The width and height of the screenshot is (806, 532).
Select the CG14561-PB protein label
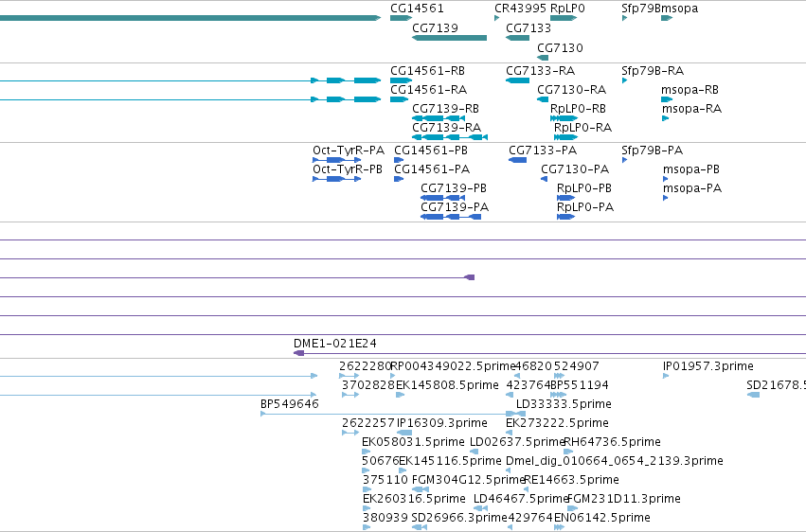click(x=431, y=151)
